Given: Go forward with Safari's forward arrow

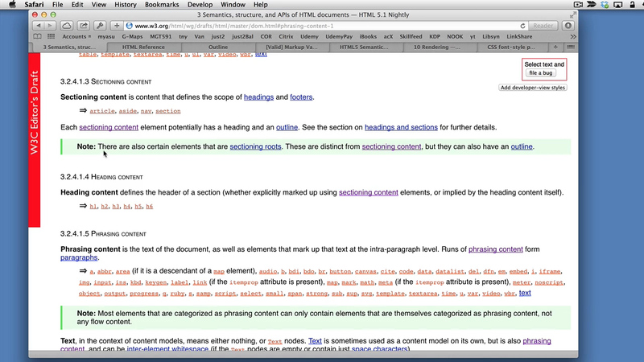Looking at the screenshot, I should 50,26.
